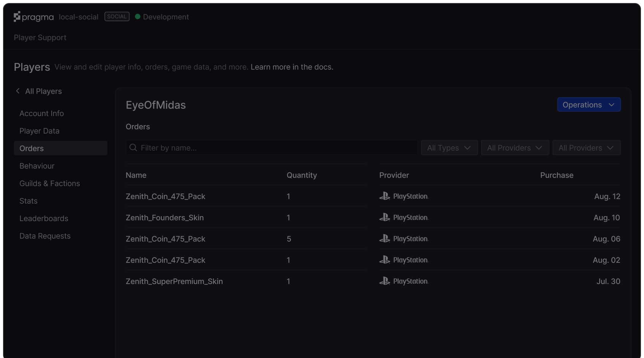Open the first All Providers filter
Screen dimensions: 644x358
pos(515,148)
